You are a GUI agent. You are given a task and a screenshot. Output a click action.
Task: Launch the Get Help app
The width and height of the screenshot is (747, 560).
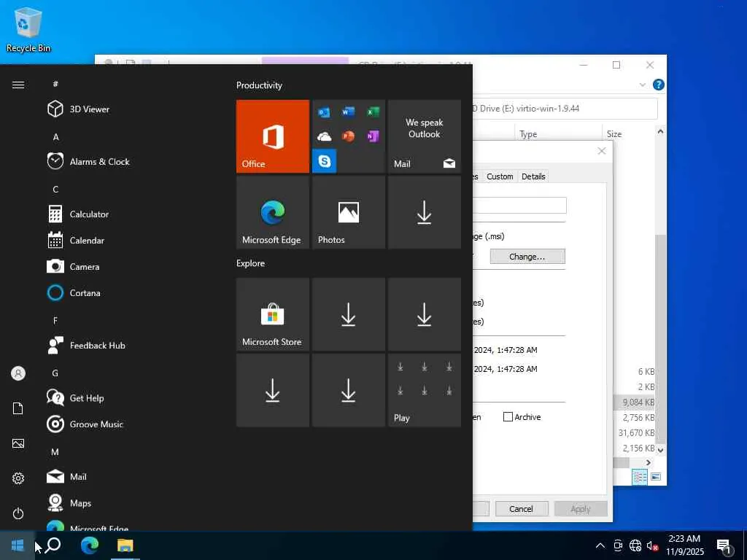(x=75, y=397)
